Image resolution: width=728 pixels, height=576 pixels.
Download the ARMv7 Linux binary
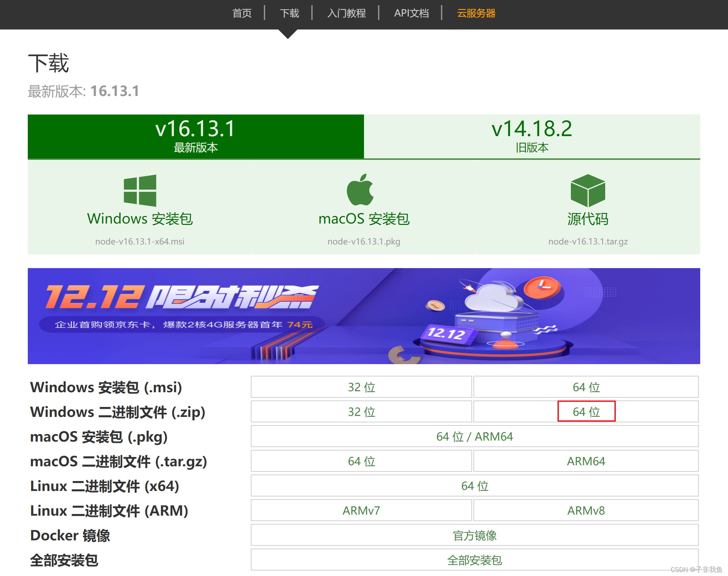[x=361, y=511]
